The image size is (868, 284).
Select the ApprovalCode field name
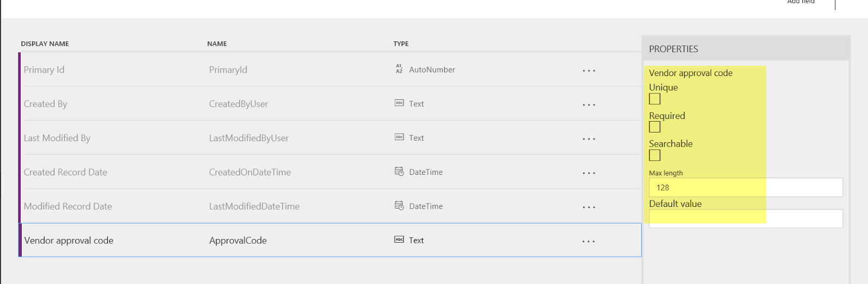(x=238, y=241)
